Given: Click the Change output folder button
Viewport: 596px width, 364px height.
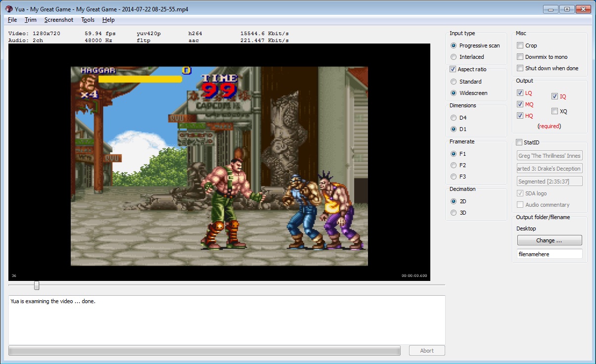Looking at the screenshot, I should tap(550, 240).
